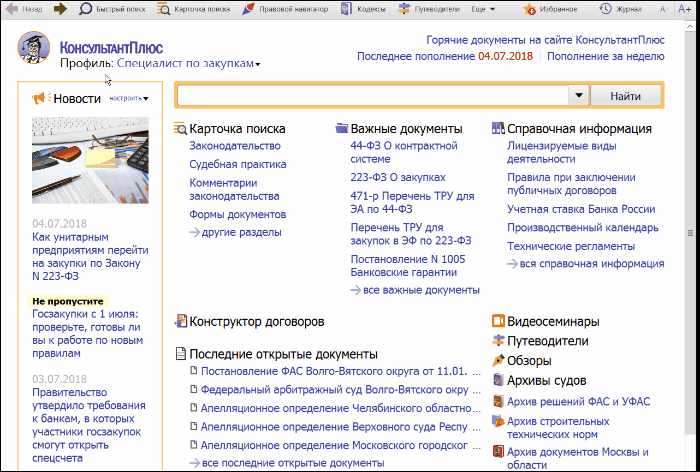
Task: Click the КонсультантПлюс professor logo
Action: coord(34,47)
